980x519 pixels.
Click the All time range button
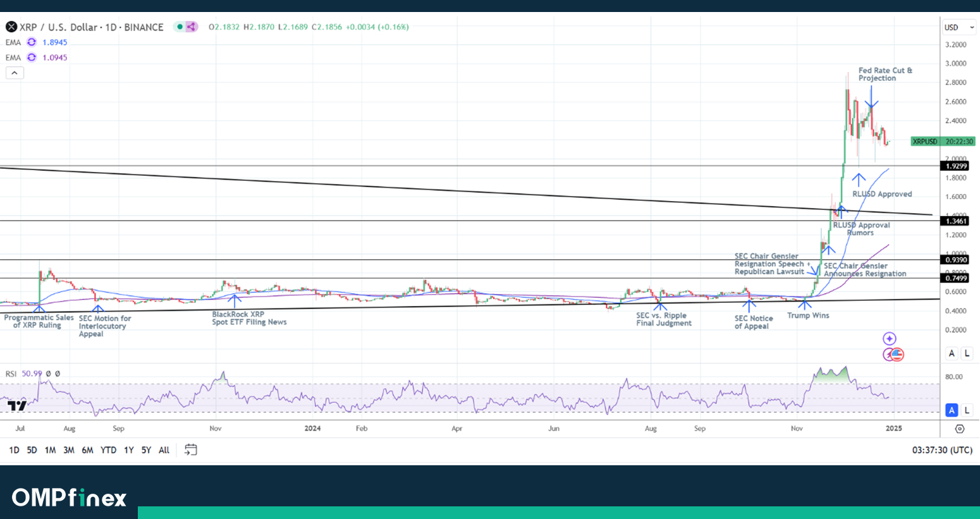[x=164, y=450]
